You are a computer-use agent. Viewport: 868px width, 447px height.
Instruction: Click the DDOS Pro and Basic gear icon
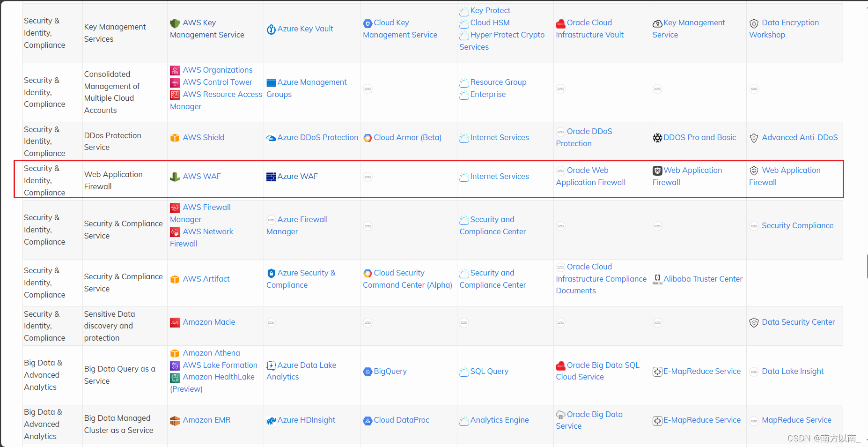tap(657, 138)
